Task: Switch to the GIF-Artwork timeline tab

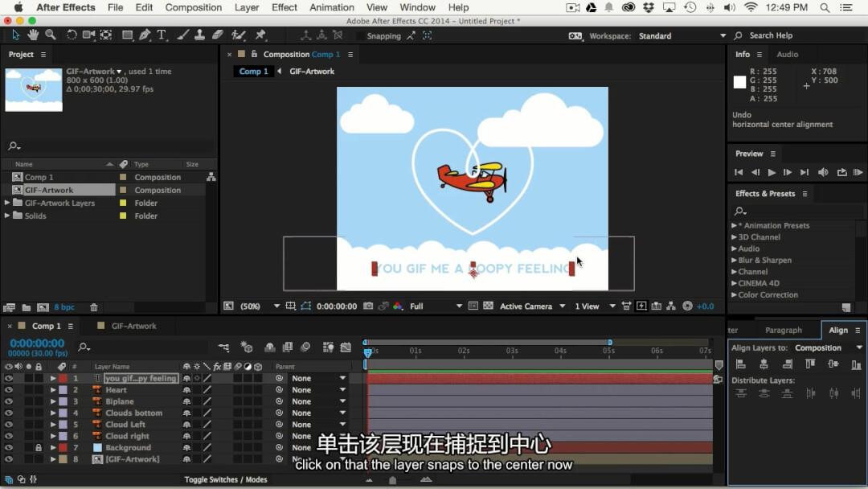Action: click(x=133, y=327)
